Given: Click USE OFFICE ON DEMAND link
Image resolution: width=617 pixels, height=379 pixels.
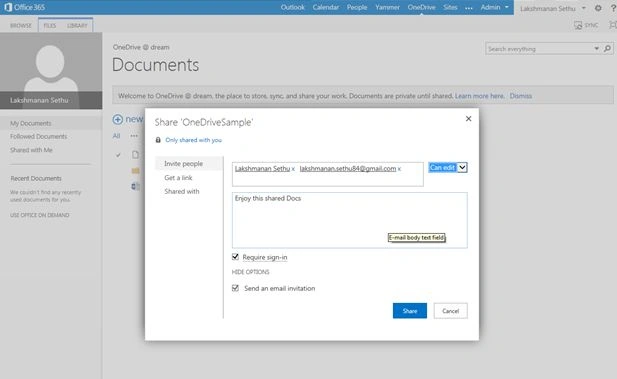Looking at the screenshot, I should point(40,215).
